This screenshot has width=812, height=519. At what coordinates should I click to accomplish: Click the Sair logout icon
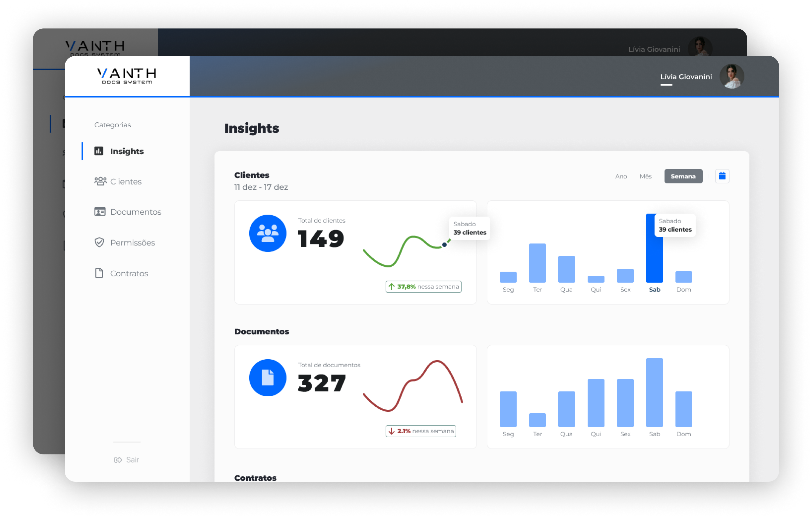pos(118,460)
